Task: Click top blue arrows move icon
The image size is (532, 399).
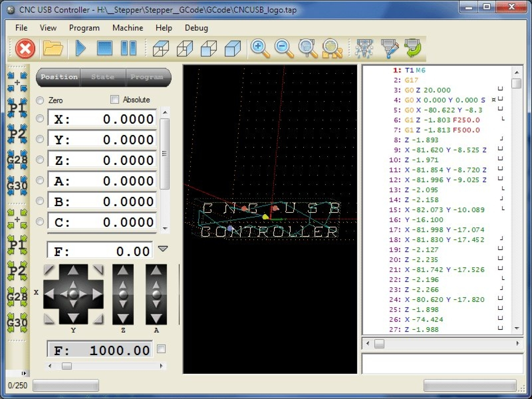Action: pyautogui.click(x=17, y=82)
